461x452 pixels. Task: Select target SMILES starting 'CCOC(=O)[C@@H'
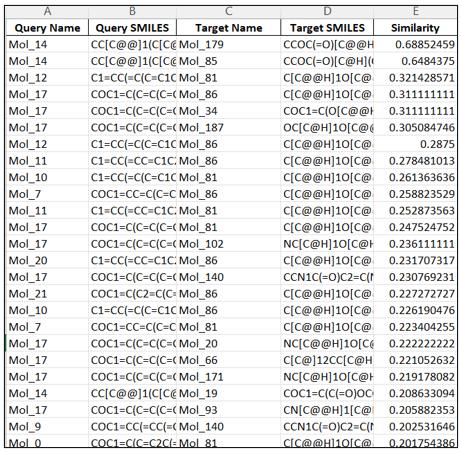327,44
